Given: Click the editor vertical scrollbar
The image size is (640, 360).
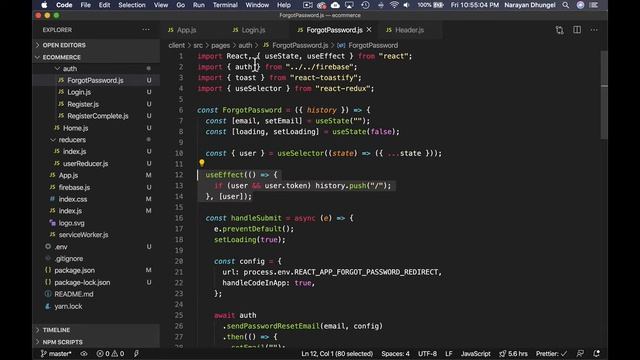Looking at the screenshot, I should (604, 95).
